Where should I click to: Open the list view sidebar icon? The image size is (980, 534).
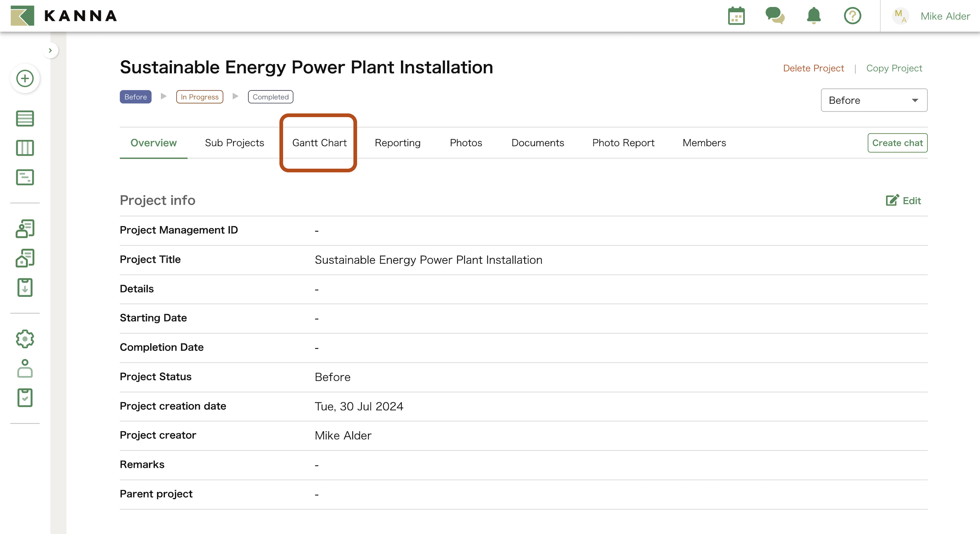(25, 118)
